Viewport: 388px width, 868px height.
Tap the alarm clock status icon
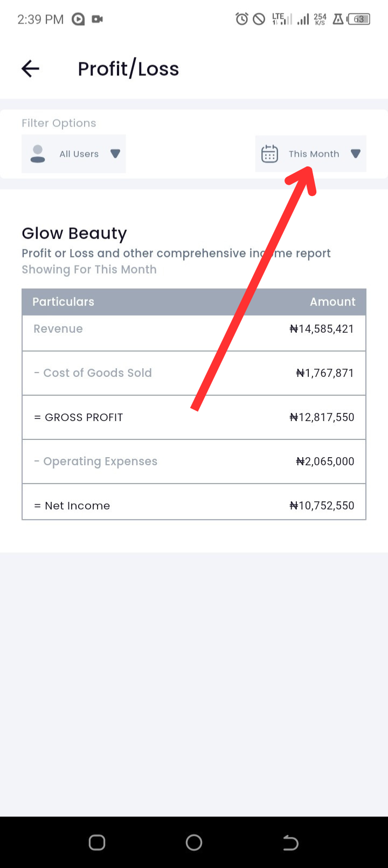(242, 19)
